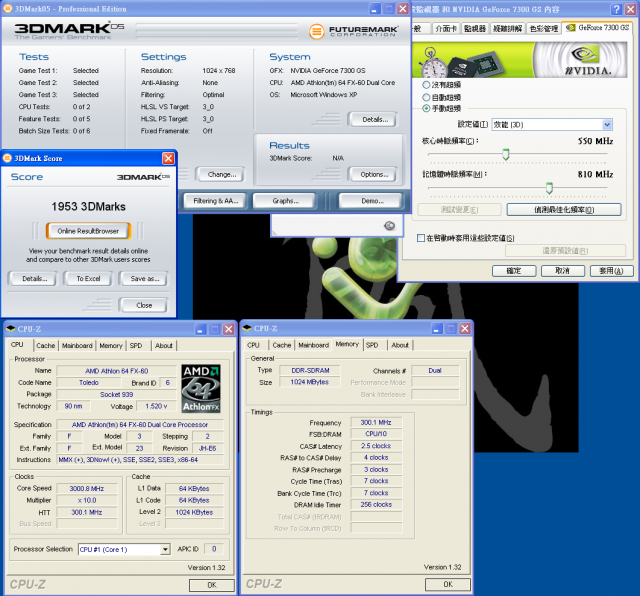Open About tab in left CPU-Z window

coord(164,345)
